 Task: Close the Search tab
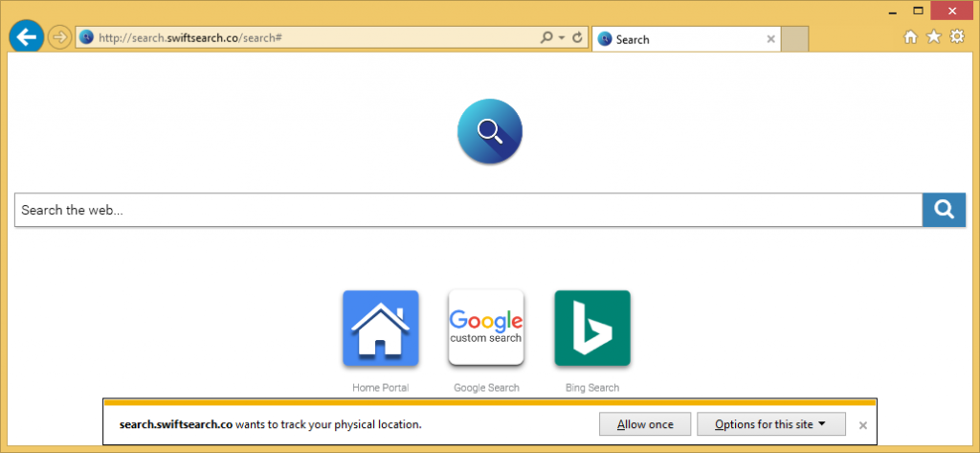coord(771,39)
